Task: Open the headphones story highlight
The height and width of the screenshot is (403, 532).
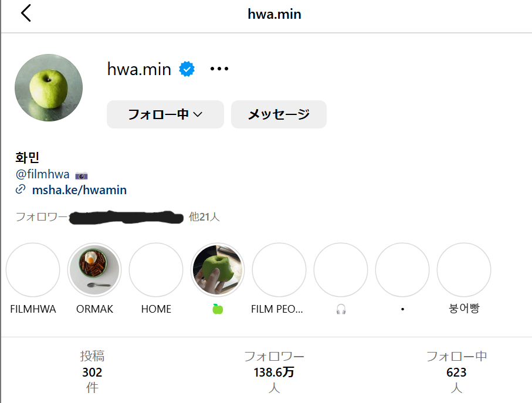Action: [x=341, y=270]
